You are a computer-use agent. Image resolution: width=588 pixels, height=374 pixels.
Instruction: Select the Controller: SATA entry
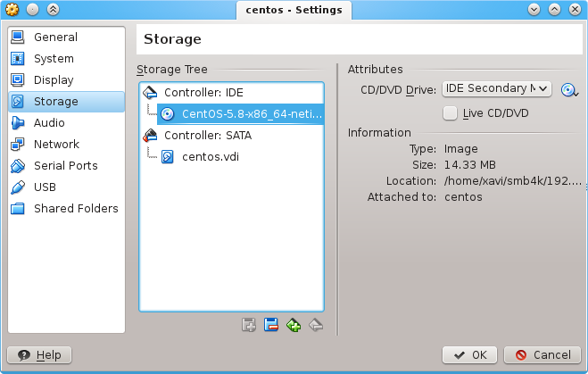point(231,136)
